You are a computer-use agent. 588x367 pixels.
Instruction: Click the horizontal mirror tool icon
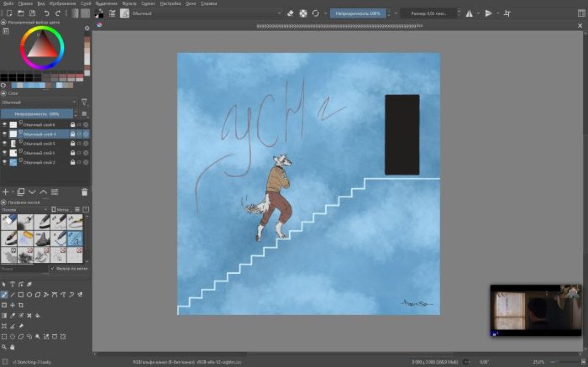pos(469,13)
